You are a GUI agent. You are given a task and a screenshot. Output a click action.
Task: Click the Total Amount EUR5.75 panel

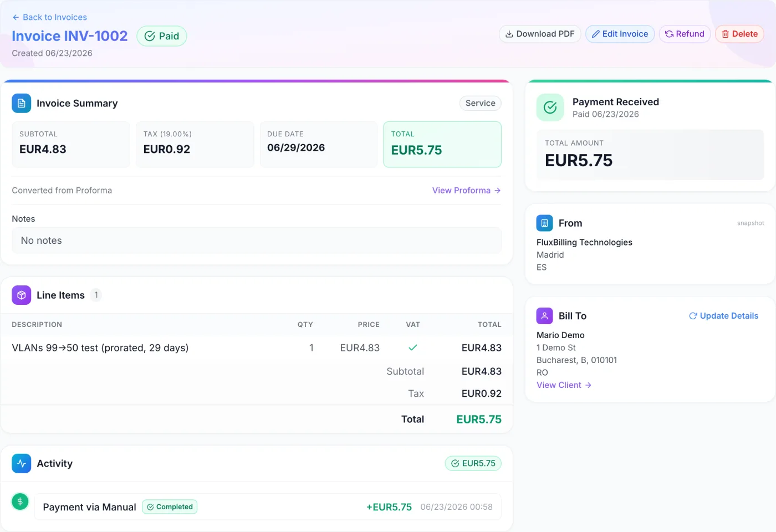coord(650,155)
